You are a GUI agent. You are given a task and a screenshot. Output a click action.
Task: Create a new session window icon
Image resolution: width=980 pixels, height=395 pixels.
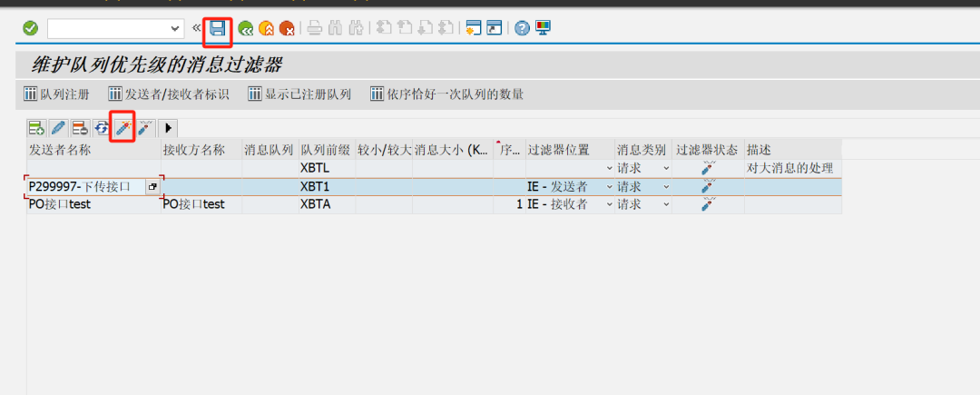tap(474, 28)
